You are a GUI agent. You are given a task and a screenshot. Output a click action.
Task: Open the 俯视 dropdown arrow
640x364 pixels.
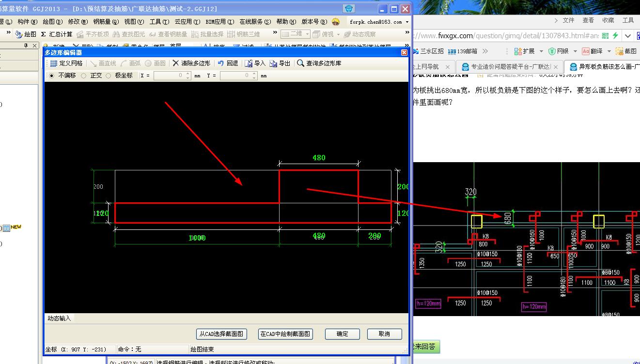click(x=338, y=34)
